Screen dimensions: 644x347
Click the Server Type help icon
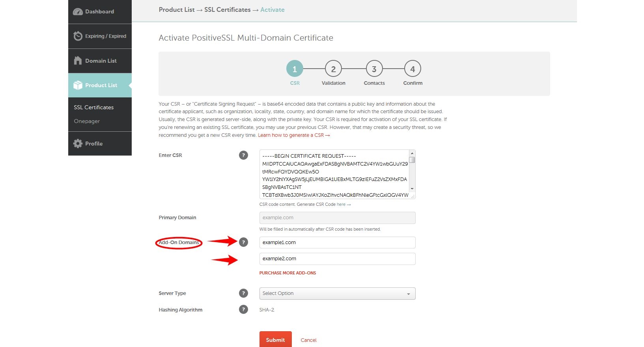tap(243, 293)
